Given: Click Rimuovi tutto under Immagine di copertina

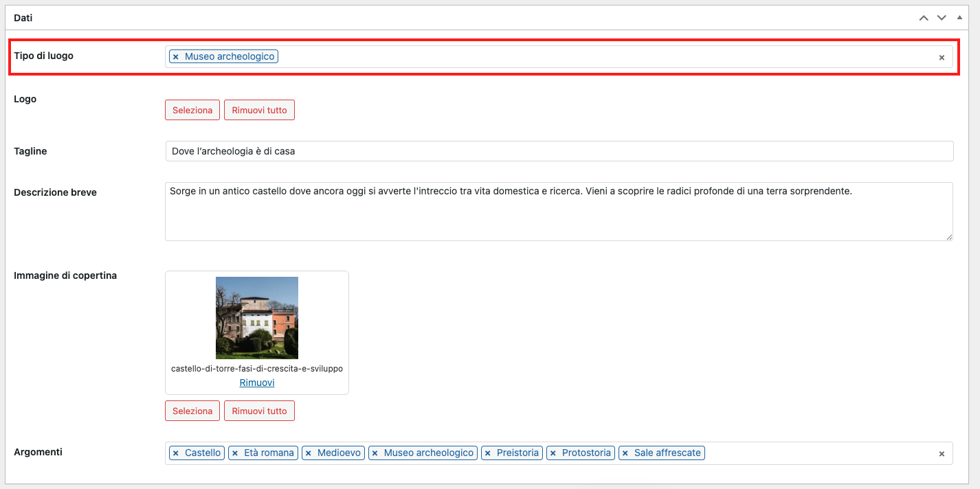Looking at the screenshot, I should (x=259, y=411).
